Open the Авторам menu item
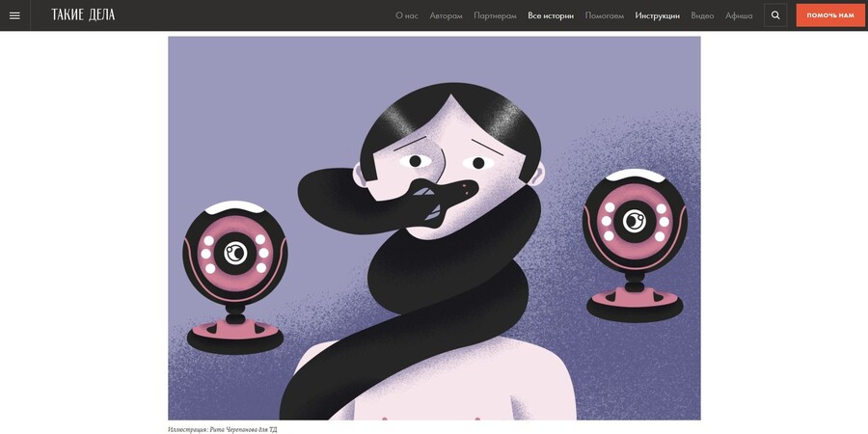Screen dimensions: 868x434 point(446,15)
